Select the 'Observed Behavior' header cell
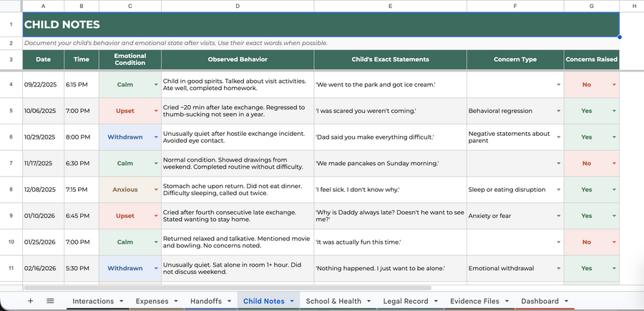This screenshot has height=311, width=644. pos(238,59)
